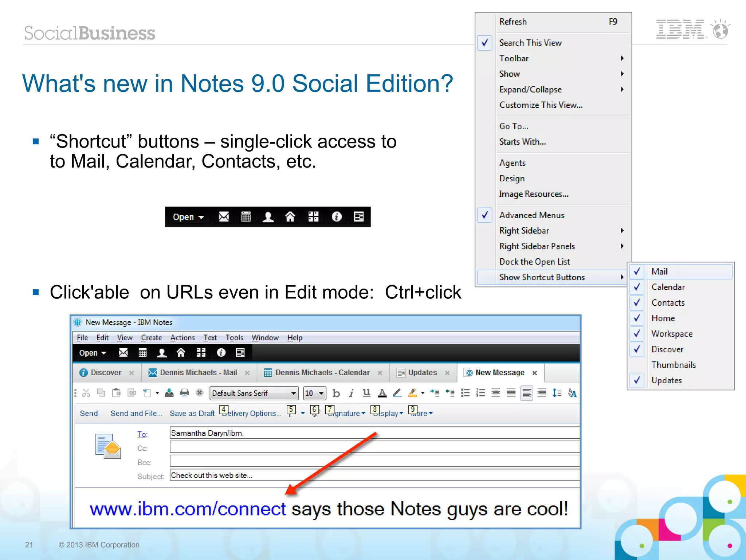The width and height of the screenshot is (746, 560).
Task: Expand the Right Sidebar submenu
Action: 553,231
